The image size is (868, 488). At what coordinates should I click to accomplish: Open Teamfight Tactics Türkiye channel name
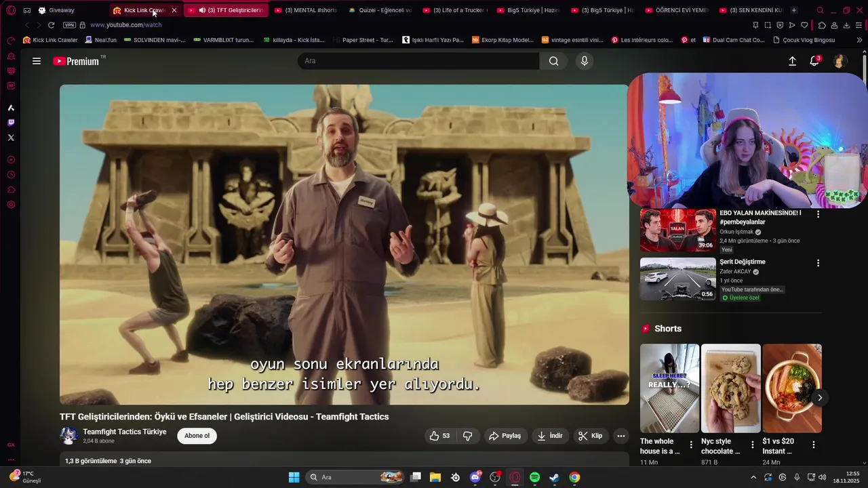[125, 432]
